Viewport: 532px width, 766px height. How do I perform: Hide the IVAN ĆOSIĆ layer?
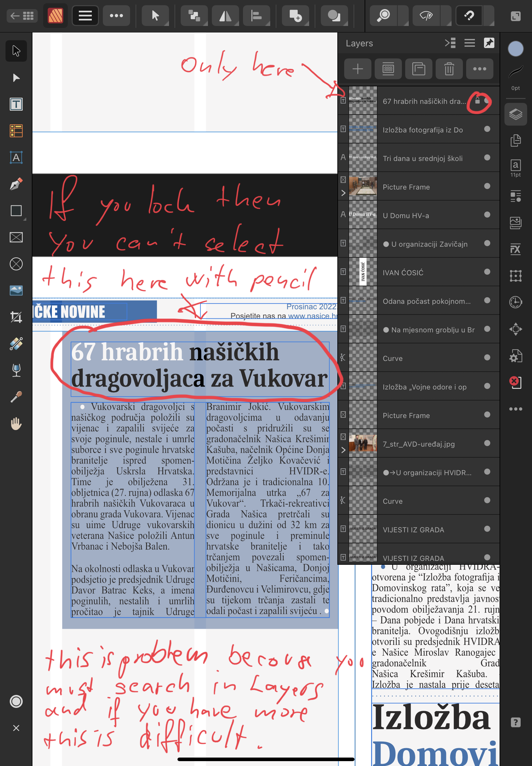pyautogui.click(x=487, y=272)
